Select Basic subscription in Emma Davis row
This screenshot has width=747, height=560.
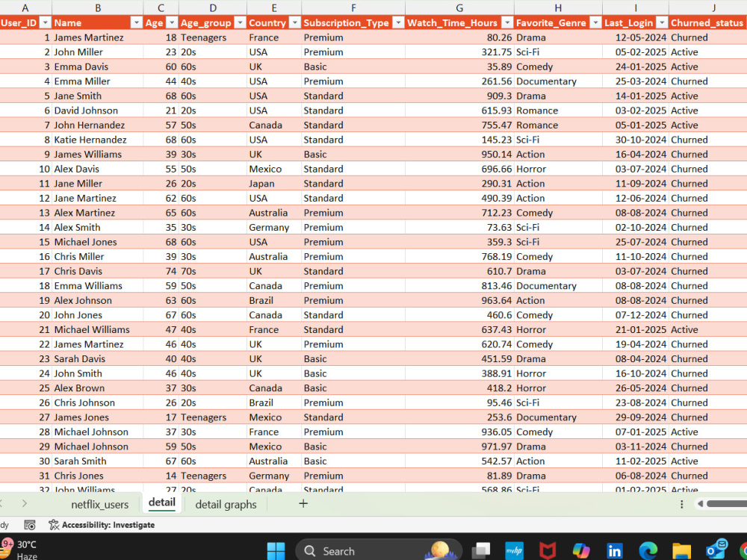353,66
